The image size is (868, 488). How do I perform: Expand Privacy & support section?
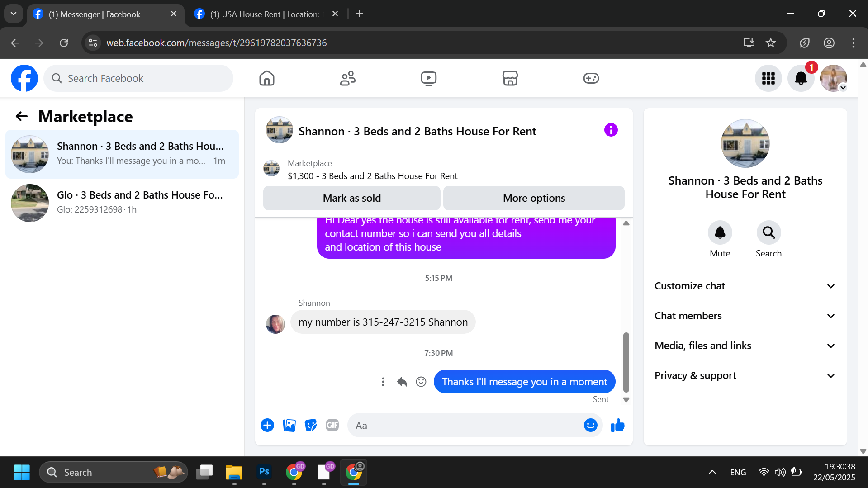745,375
